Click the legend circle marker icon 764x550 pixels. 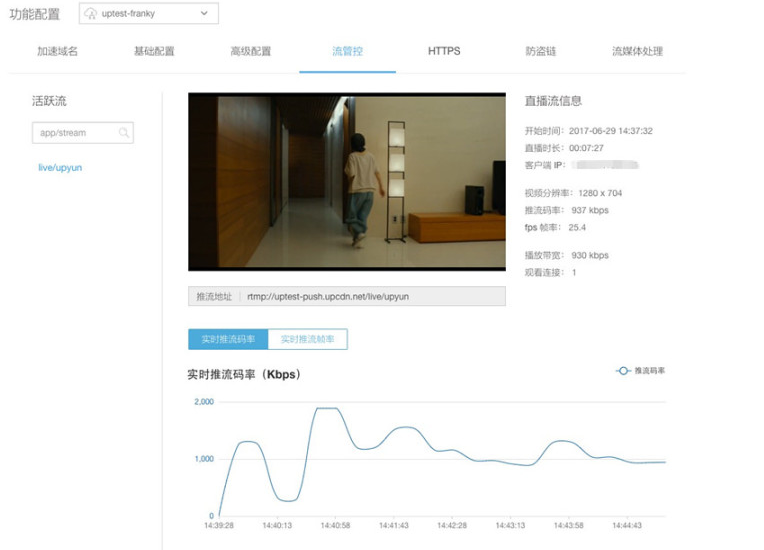point(623,371)
